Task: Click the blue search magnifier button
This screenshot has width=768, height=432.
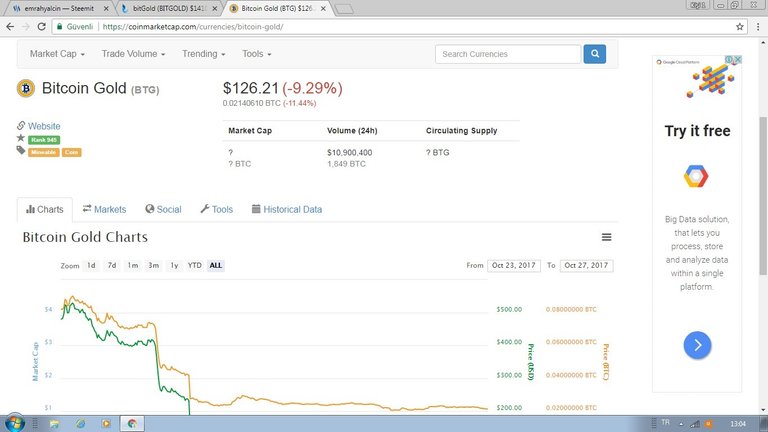Action: pos(595,54)
